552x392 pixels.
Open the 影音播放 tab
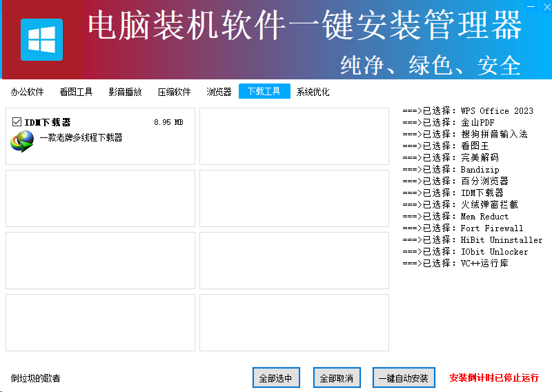click(x=125, y=92)
